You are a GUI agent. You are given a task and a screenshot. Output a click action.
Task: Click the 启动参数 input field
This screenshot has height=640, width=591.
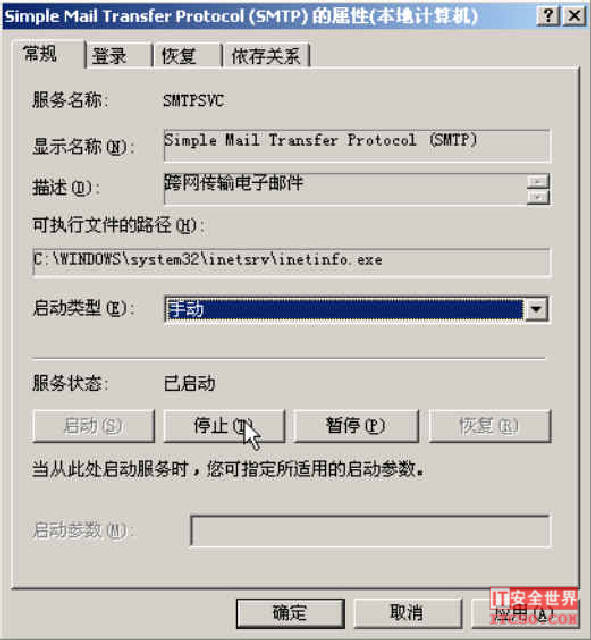pos(371,531)
